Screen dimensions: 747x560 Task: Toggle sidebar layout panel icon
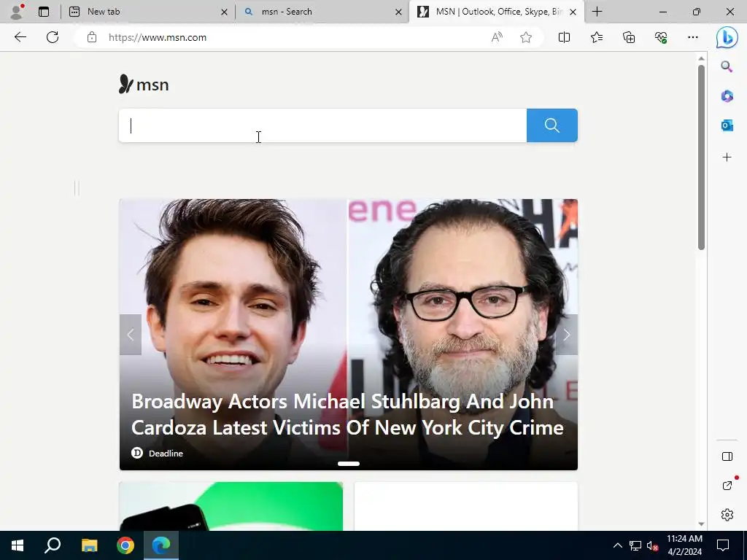pyautogui.click(x=727, y=456)
